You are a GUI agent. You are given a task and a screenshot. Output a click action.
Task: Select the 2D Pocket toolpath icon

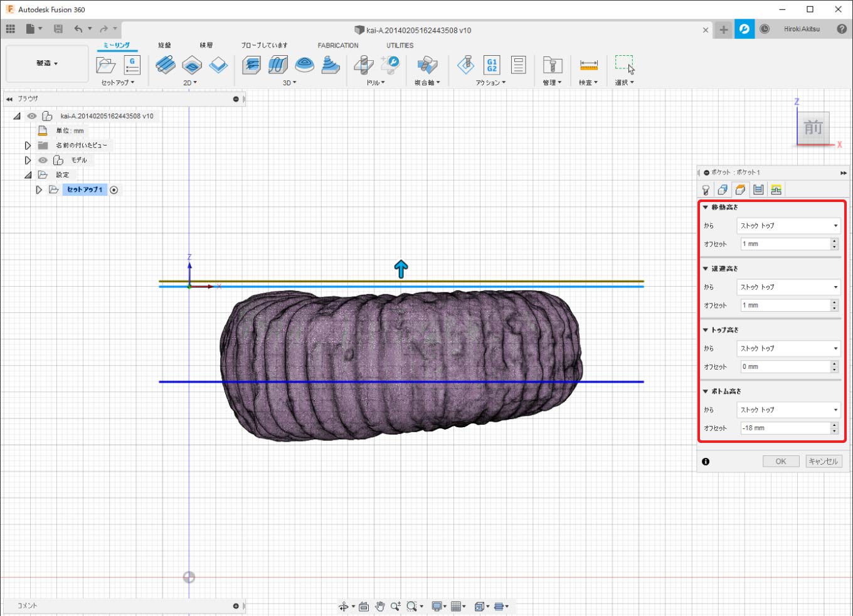point(192,65)
